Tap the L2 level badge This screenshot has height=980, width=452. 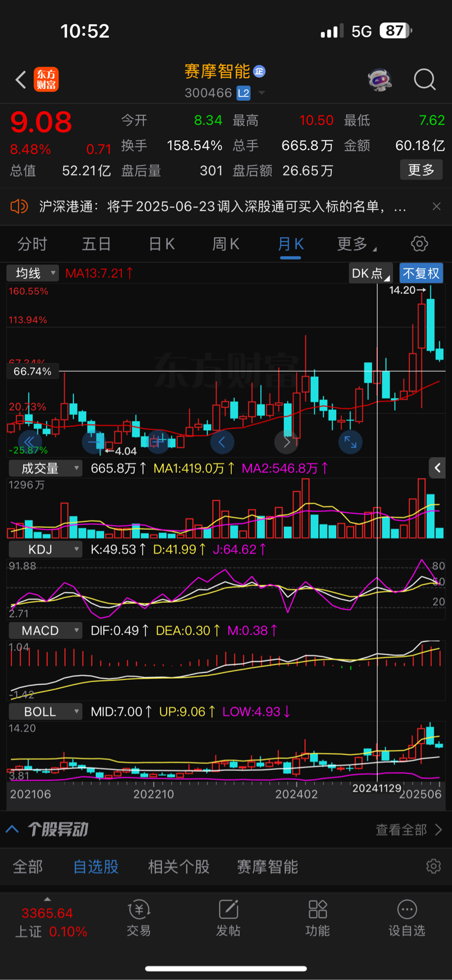(x=243, y=93)
